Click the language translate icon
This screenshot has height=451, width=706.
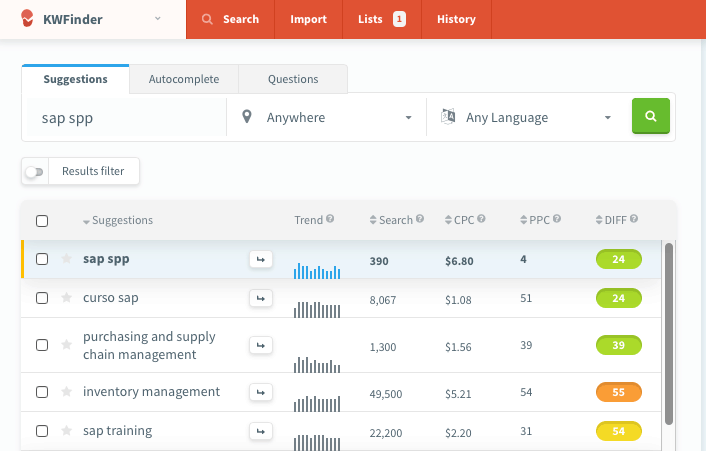point(448,117)
